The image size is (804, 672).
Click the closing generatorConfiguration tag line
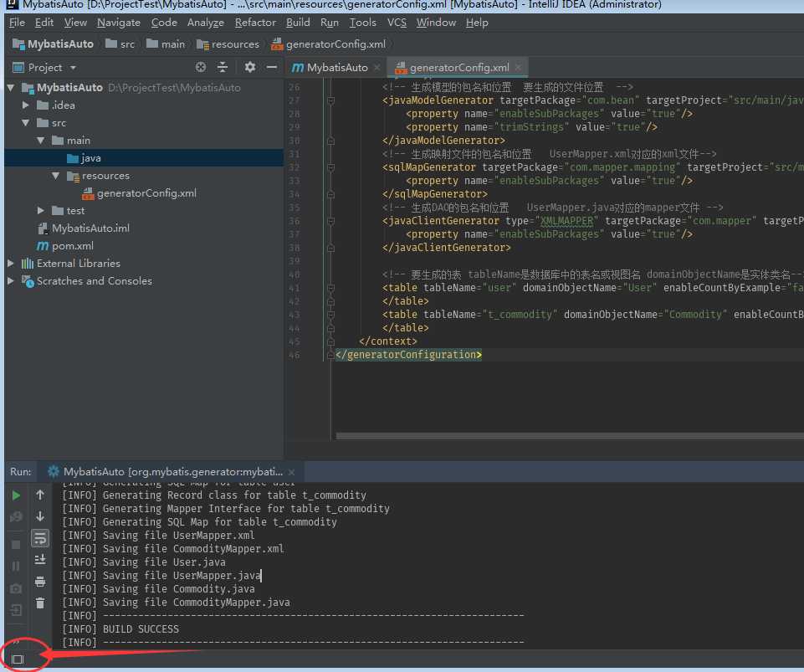408,355
